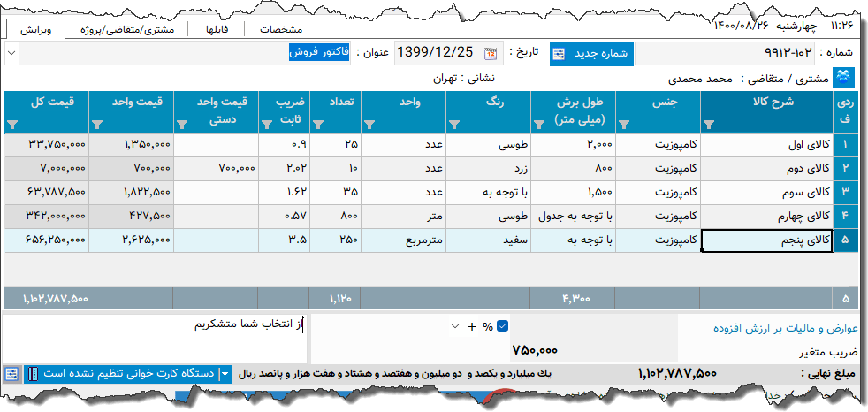Click the settings icon in status bar

11,374
